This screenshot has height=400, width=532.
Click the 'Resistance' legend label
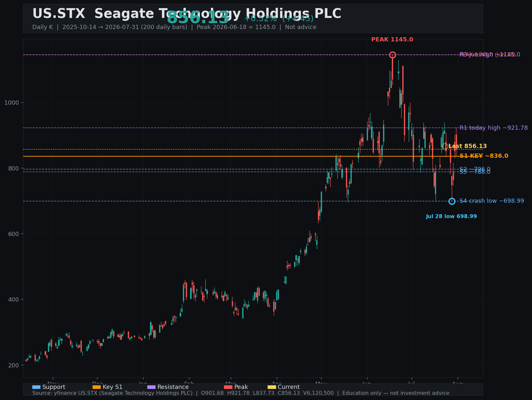click(x=173, y=387)
